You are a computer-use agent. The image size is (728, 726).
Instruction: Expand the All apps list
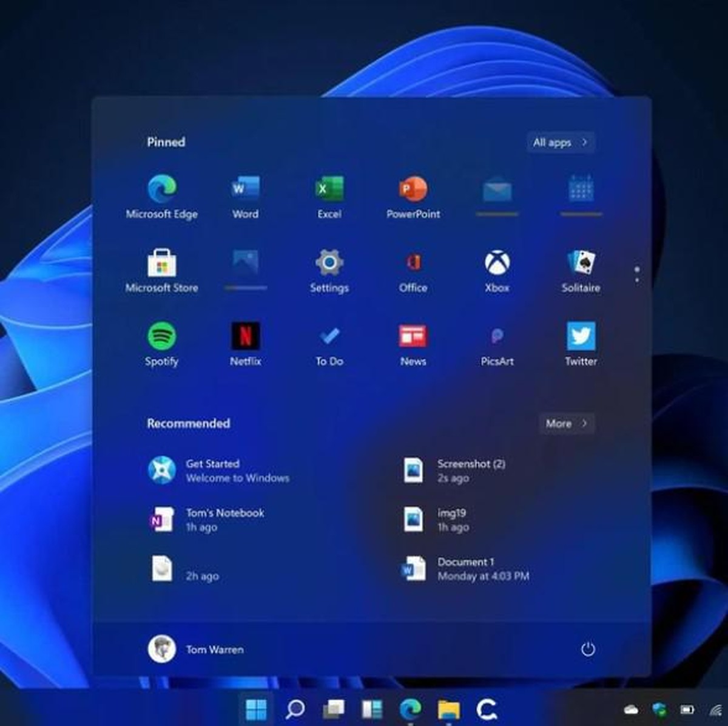[561, 143]
